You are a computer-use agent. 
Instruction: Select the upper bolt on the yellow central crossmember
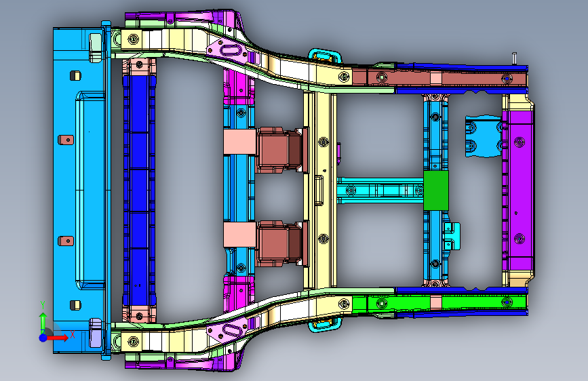[x=324, y=142]
